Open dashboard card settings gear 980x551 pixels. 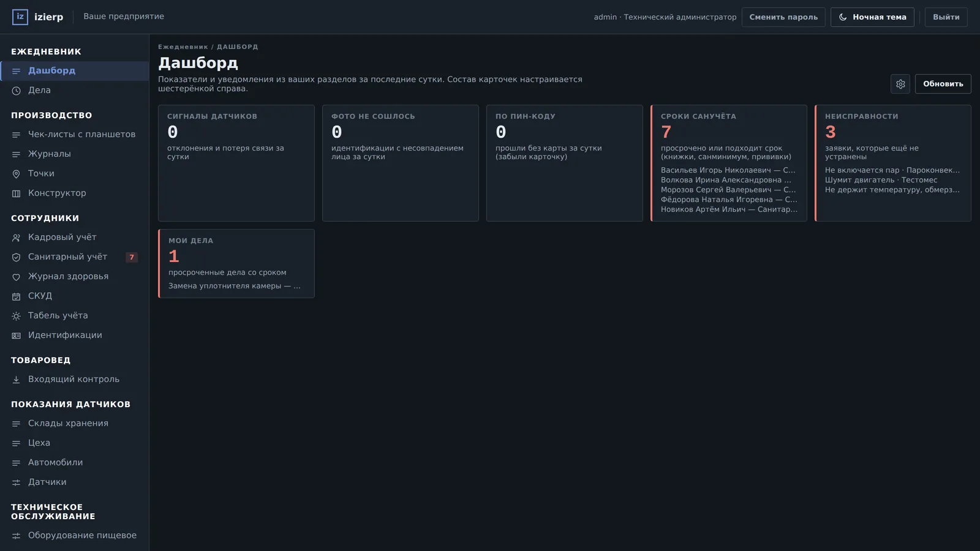tap(900, 84)
